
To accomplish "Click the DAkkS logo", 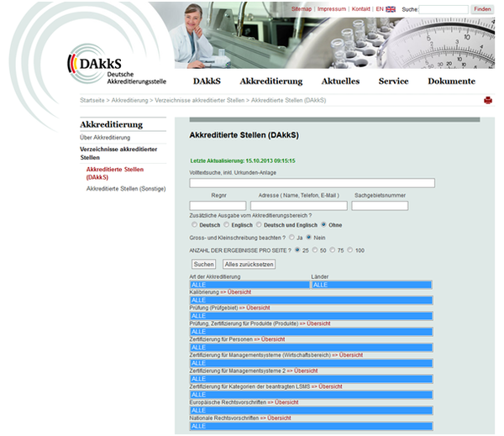I will point(116,70).
